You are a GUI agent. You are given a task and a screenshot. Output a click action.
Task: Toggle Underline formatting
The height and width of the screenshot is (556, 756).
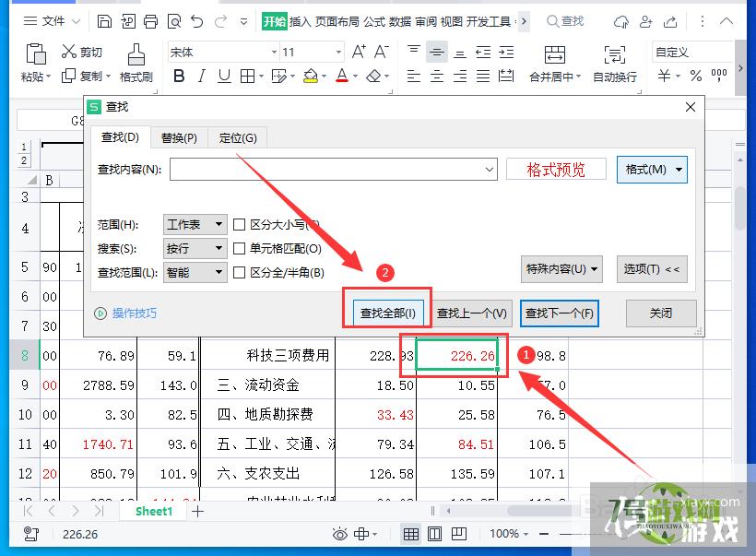[224, 76]
